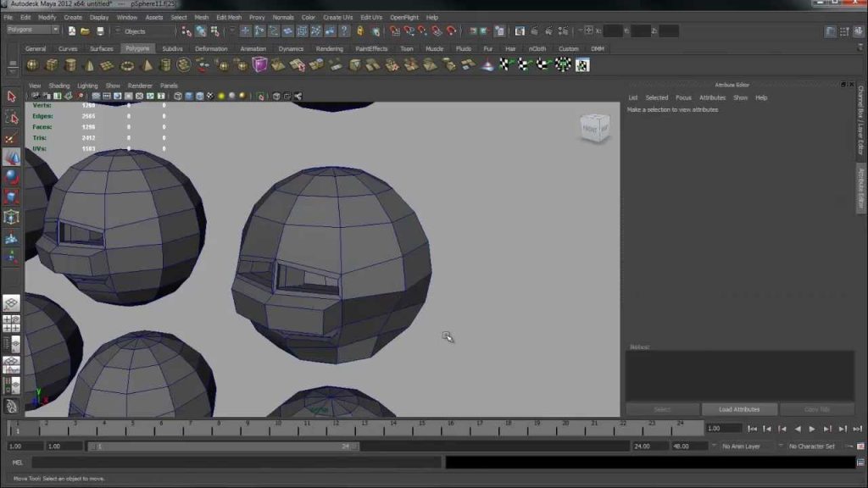The height and width of the screenshot is (488, 868).
Task: Expand the No Character Set dropdown
Action: point(814,446)
